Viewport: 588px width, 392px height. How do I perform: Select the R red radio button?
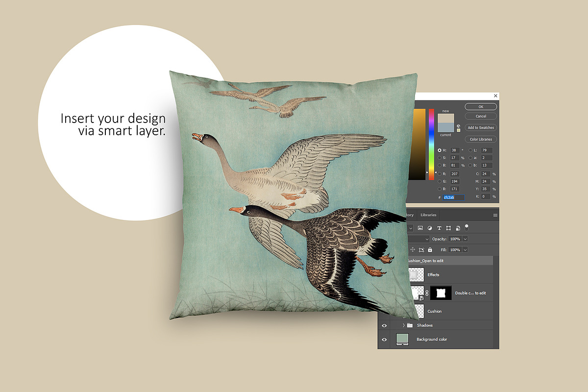pos(440,174)
